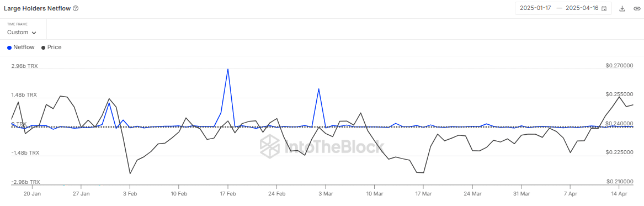
Task: Copy the chart share link icon
Action: coord(635,9)
